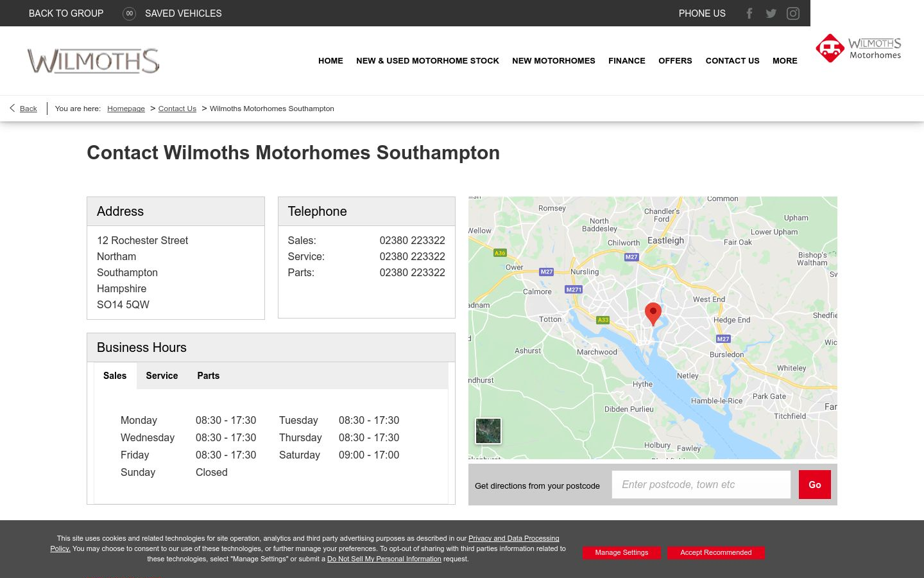Click the A36 road marker on map

[500, 253]
